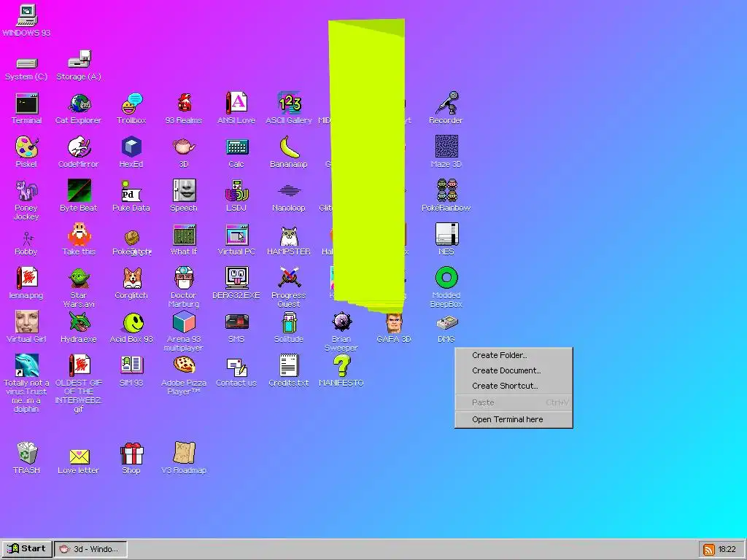Open ANSI Love icon
Image resolution: width=747 pixels, height=560 pixels.
[x=236, y=104]
